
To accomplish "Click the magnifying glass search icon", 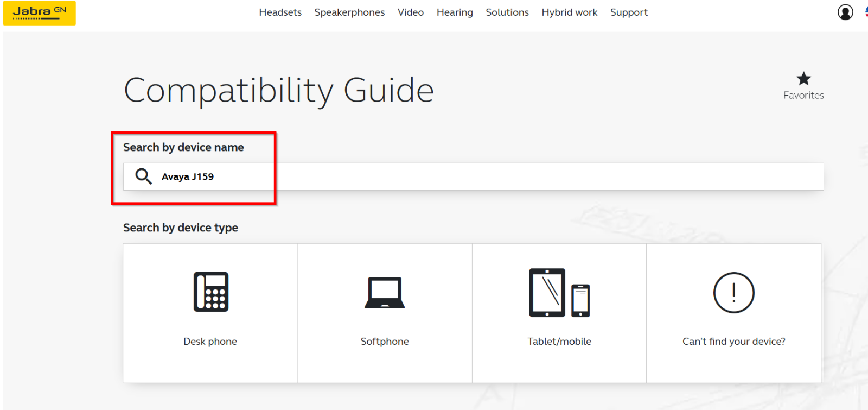I will point(143,176).
